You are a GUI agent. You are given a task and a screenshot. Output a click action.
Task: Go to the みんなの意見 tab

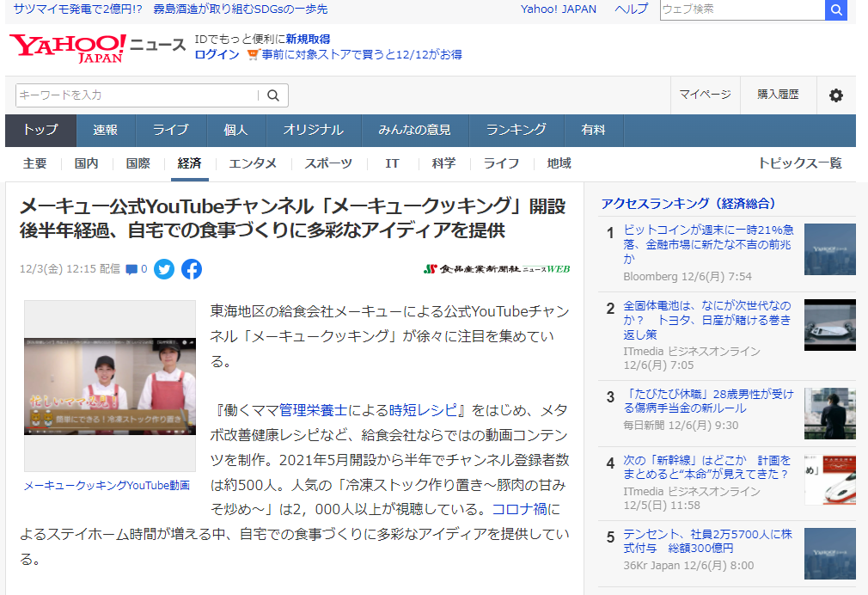coord(414,130)
